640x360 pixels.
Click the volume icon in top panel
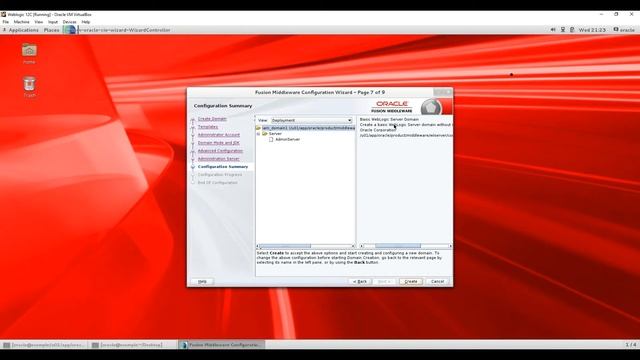pos(553,30)
